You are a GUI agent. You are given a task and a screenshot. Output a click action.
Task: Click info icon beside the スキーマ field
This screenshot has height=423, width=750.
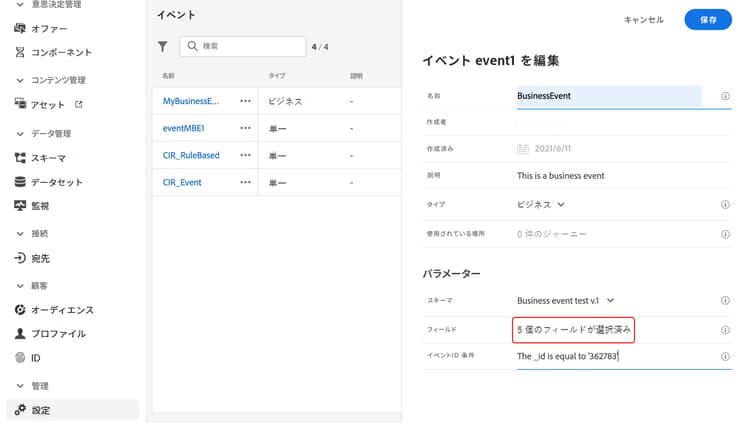tap(725, 301)
